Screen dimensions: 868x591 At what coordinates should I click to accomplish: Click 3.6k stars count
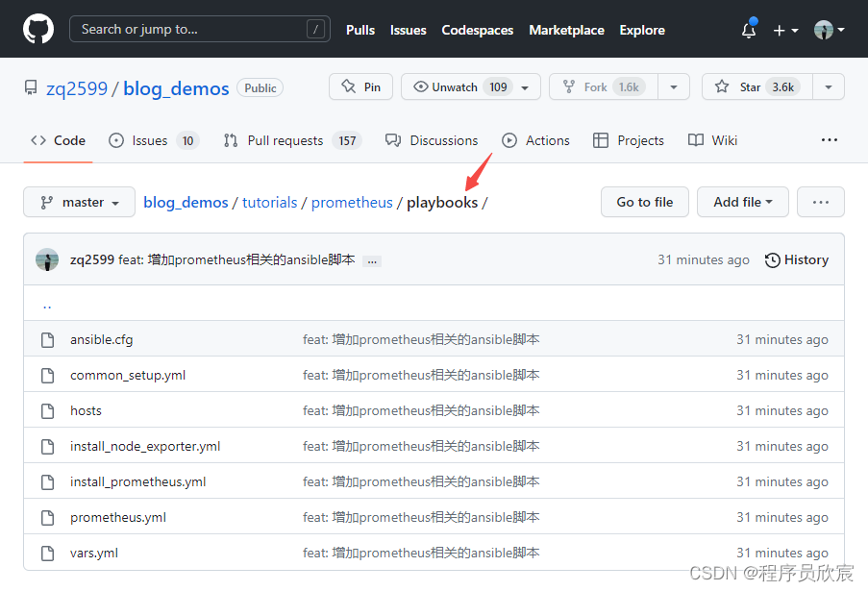[783, 86]
